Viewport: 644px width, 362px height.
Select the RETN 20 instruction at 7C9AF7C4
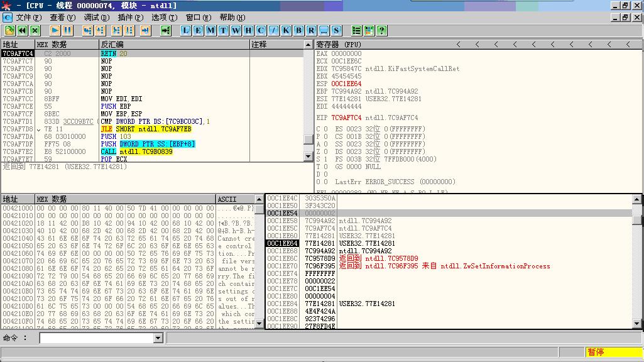152,53
